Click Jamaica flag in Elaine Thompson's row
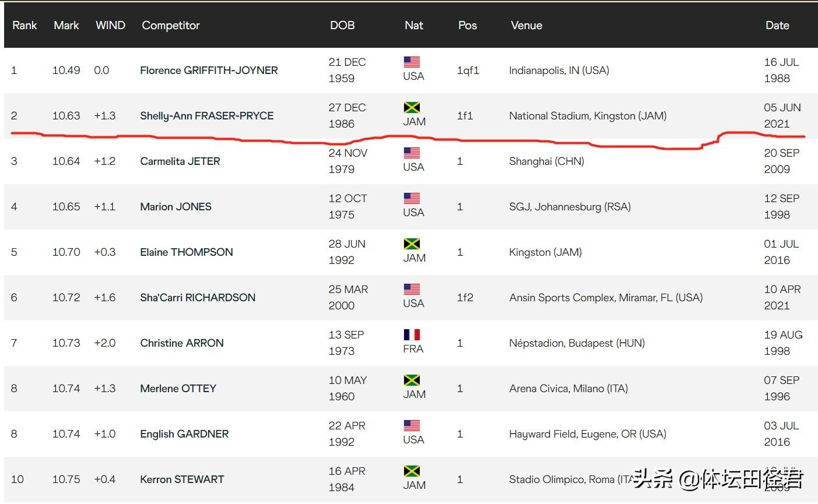 pos(412,244)
